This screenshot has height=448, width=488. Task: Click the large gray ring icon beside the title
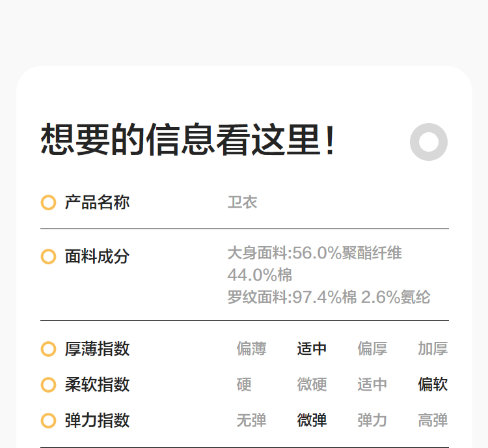coord(429,142)
